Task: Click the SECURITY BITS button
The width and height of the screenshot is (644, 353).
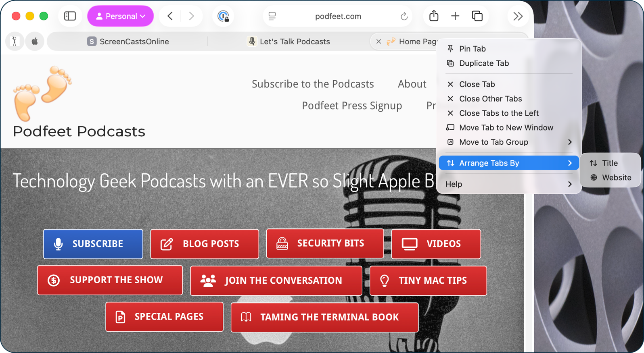Action: tap(325, 243)
